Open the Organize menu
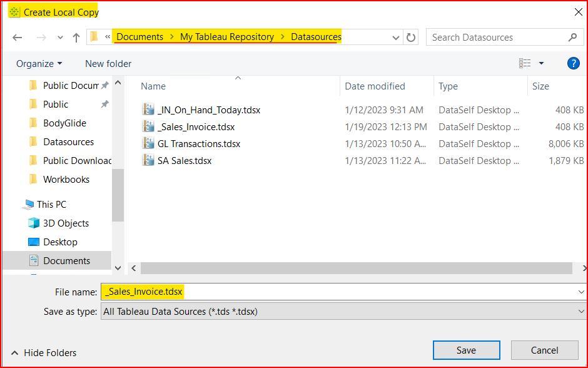The height and width of the screenshot is (368, 588). 39,63
